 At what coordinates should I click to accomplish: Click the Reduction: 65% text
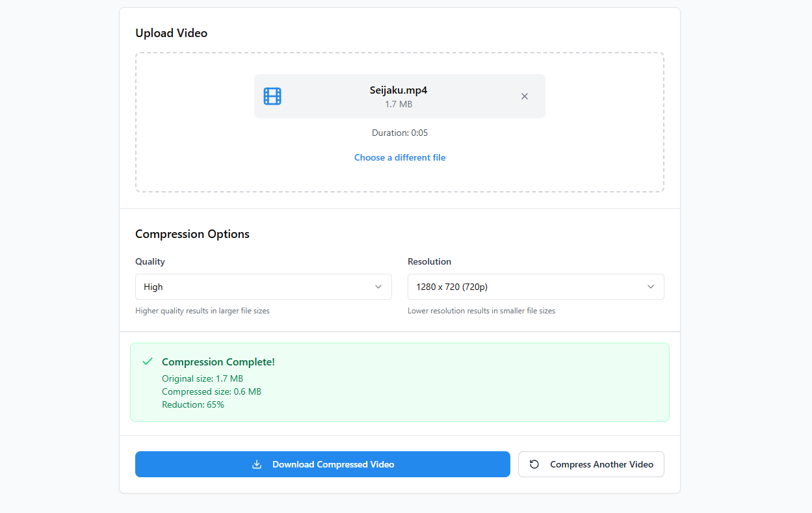pos(193,404)
